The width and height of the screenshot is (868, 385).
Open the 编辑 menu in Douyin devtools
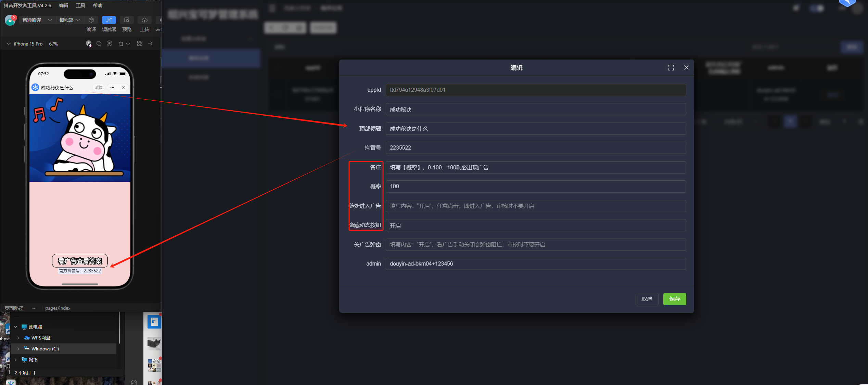pos(63,5)
